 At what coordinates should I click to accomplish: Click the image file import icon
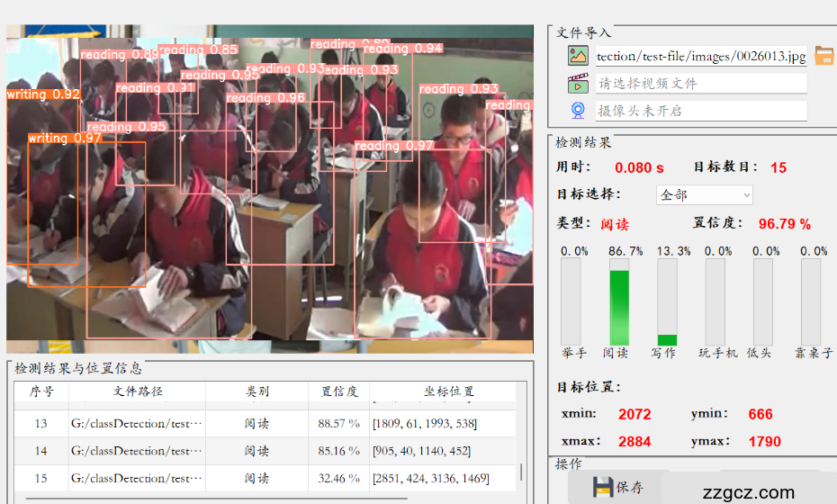[578, 56]
